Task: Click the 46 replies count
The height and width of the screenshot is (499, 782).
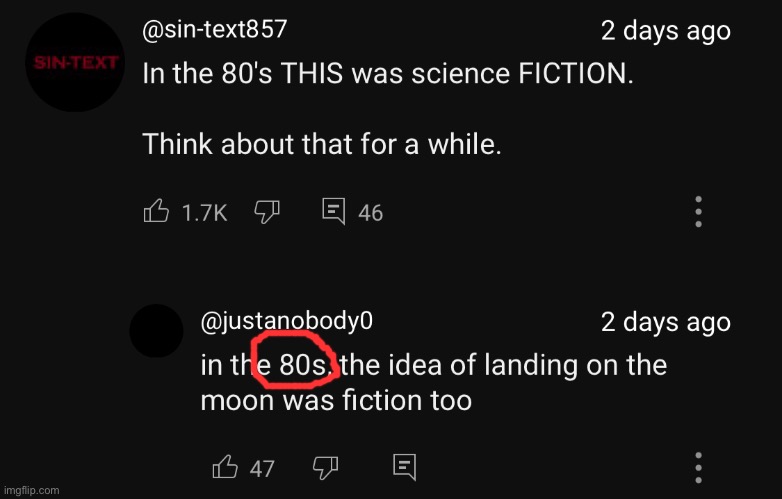Action: [x=371, y=213]
